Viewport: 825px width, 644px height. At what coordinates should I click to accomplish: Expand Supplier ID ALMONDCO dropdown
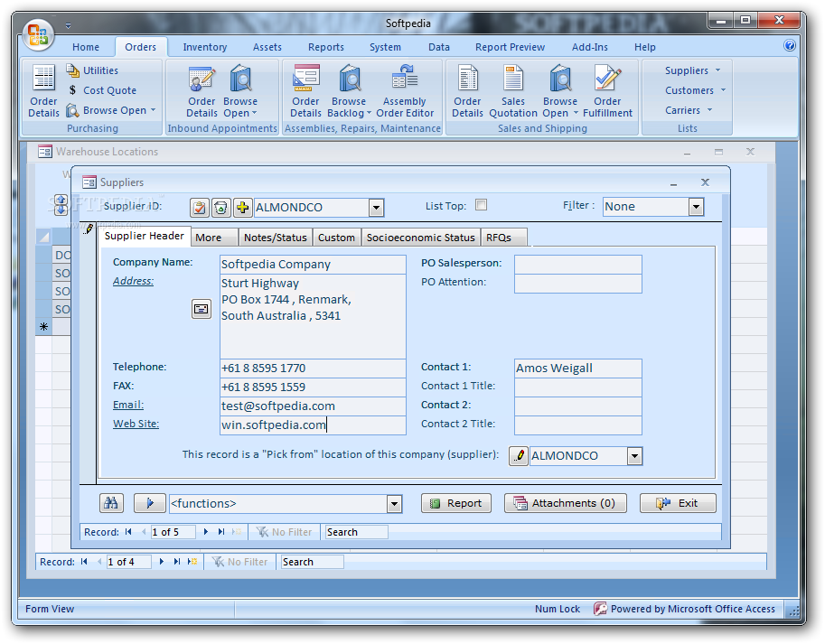(x=376, y=208)
